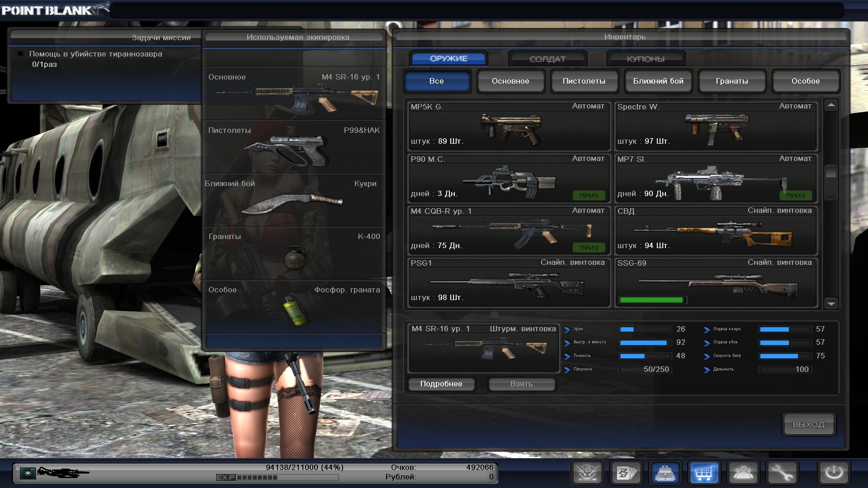868x488 pixels.
Task: Click the Скорость бега stat bar
Action: pos(786,356)
